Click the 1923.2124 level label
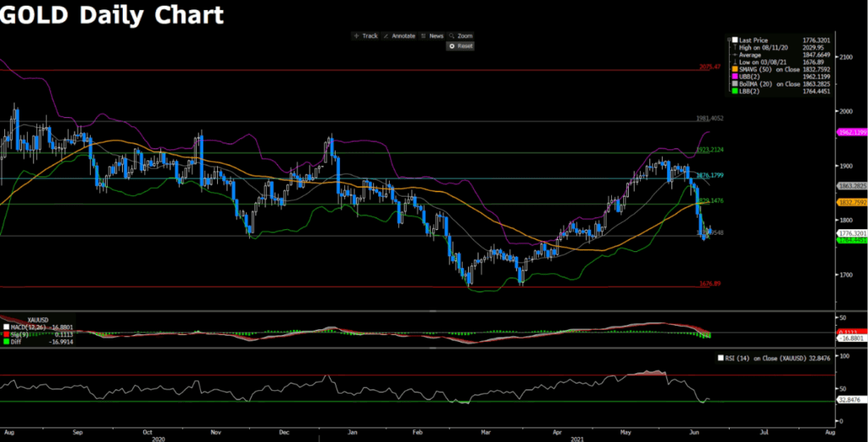Viewport: 868px width, 442px height. 709,149
